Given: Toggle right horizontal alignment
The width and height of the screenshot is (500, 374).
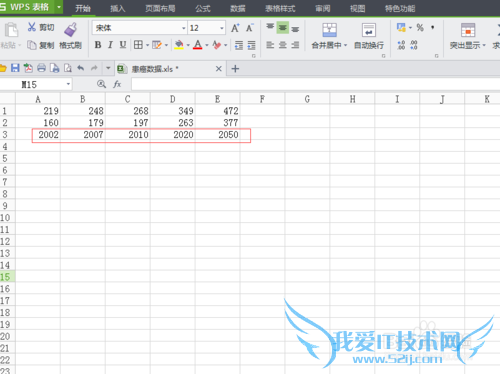Looking at the screenshot, I should click(x=295, y=45).
